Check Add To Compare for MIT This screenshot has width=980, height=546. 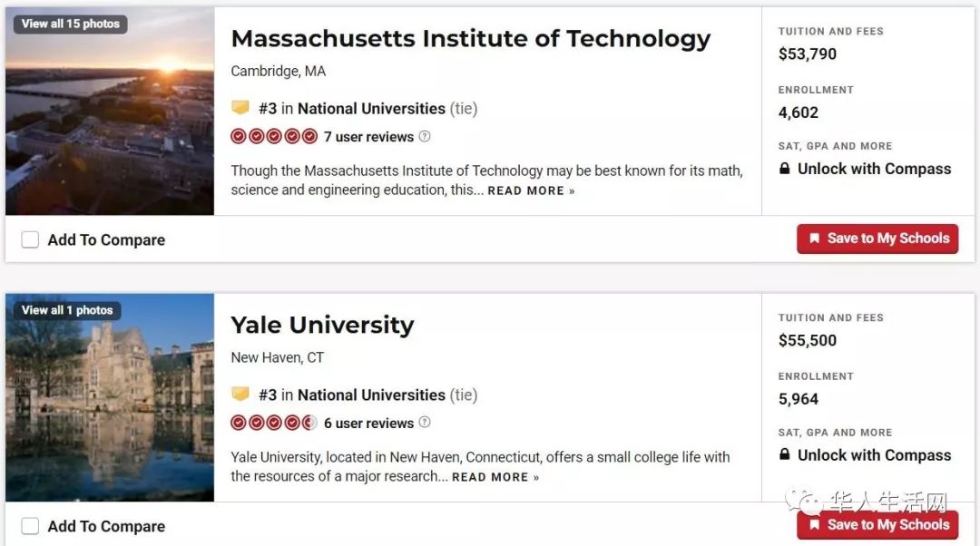(x=30, y=239)
